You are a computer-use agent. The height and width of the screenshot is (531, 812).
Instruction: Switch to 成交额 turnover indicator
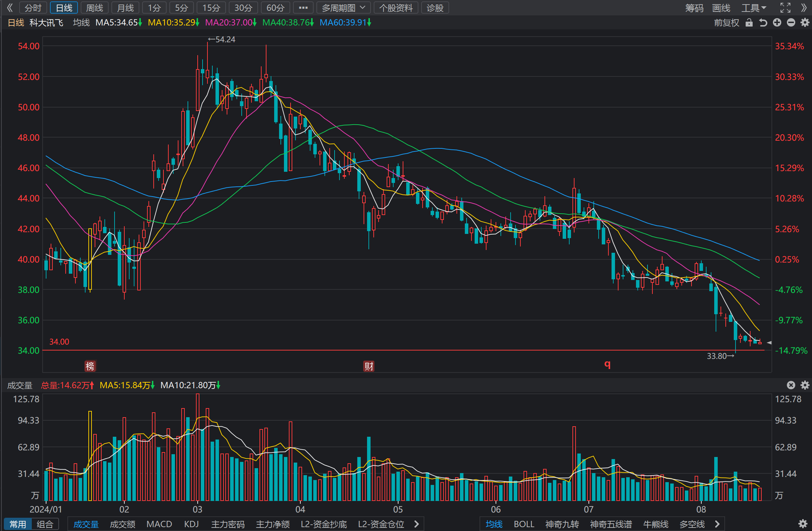click(123, 524)
